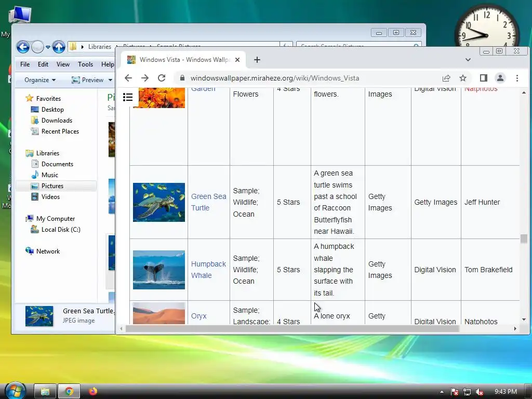The width and height of the screenshot is (532, 399).
Task: Click Back button in Explorer window
Action: point(23,47)
